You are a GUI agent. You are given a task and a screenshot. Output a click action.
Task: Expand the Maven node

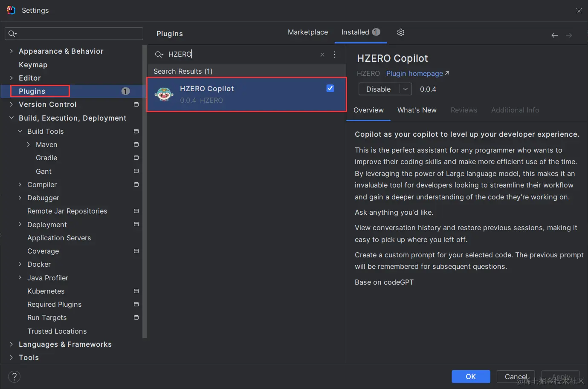pos(28,144)
